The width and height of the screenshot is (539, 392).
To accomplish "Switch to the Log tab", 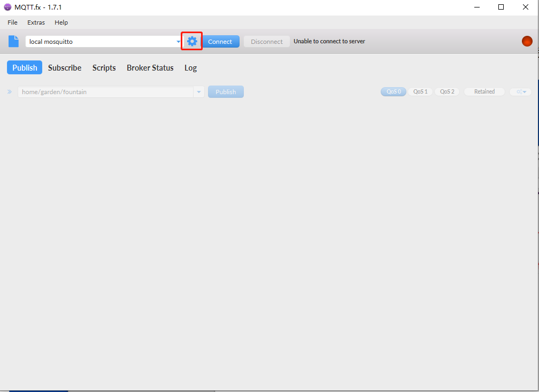I will pos(191,68).
